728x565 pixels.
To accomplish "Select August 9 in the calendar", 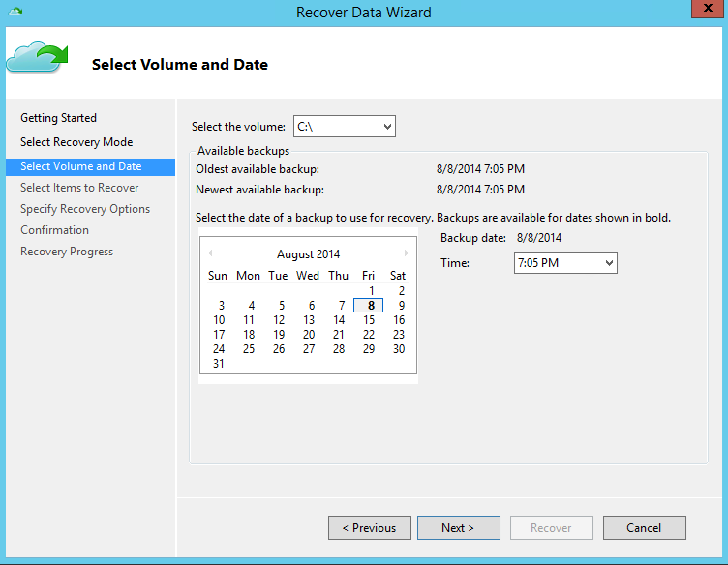I will tap(402, 305).
